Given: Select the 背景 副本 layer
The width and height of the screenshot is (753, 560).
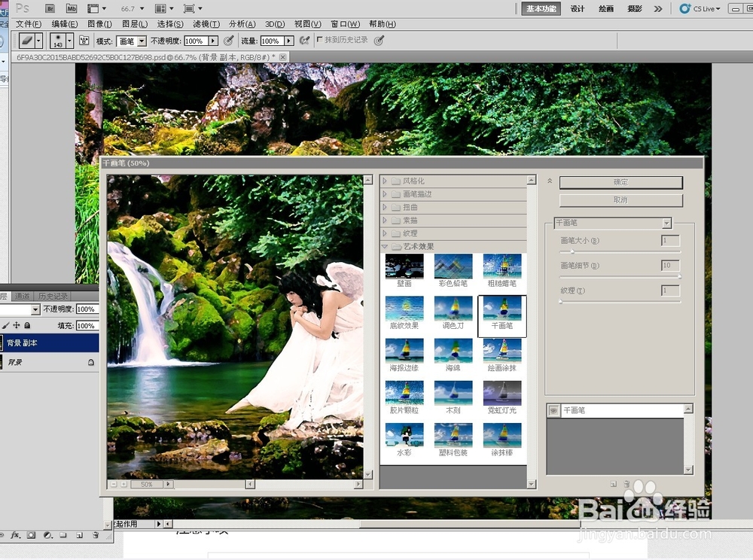Looking at the screenshot, I should tap(50, 343).
